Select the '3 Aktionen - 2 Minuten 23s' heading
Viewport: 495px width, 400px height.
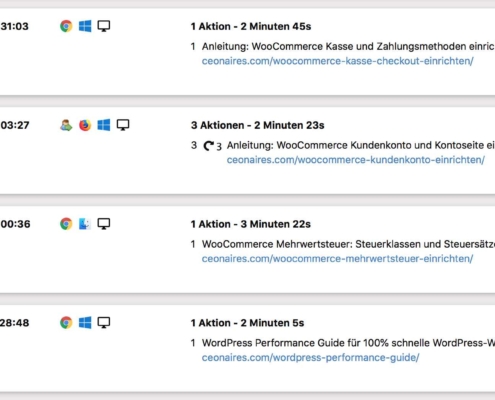(257, 125)
